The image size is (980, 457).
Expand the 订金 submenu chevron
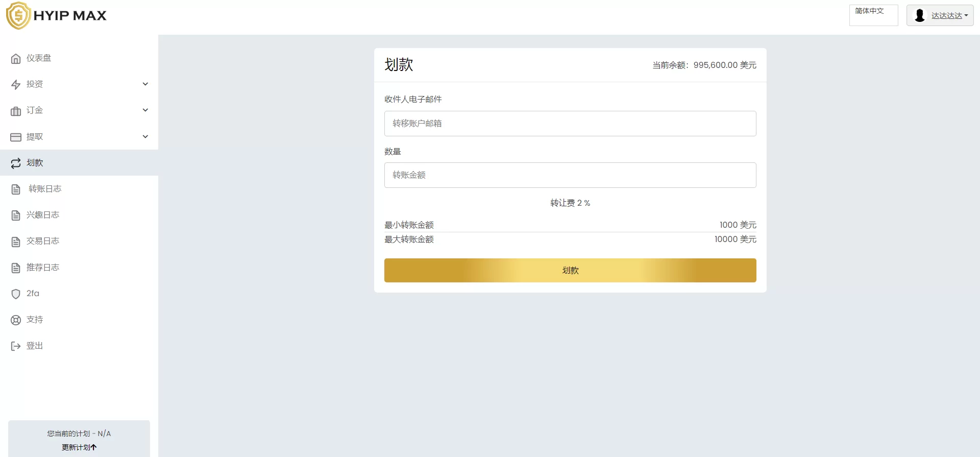coord(145,110)
